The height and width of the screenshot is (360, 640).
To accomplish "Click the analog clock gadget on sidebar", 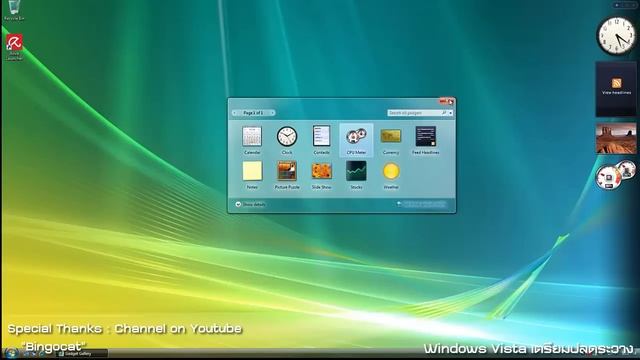I will click(x=617, y=36).
